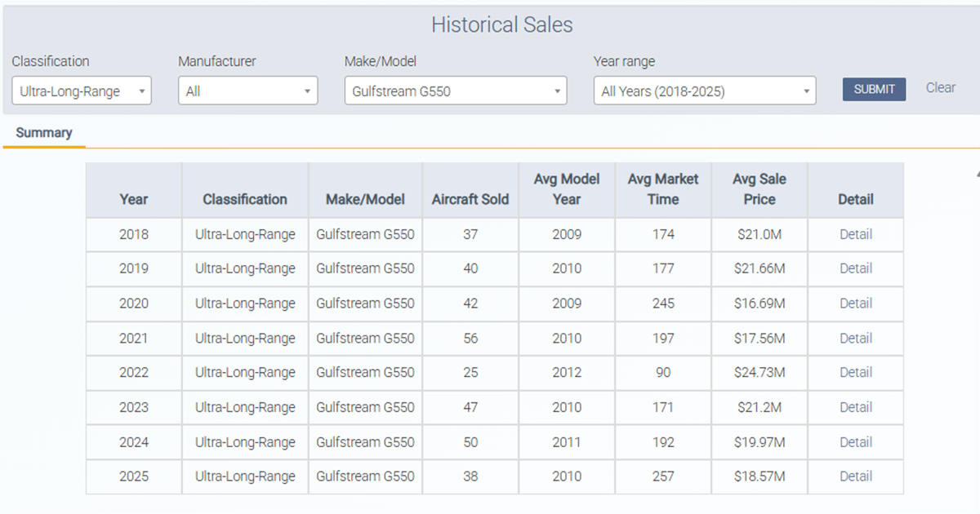Click the Avg Sale Price column header
This screenshot has width=980, height=514.
759,189
